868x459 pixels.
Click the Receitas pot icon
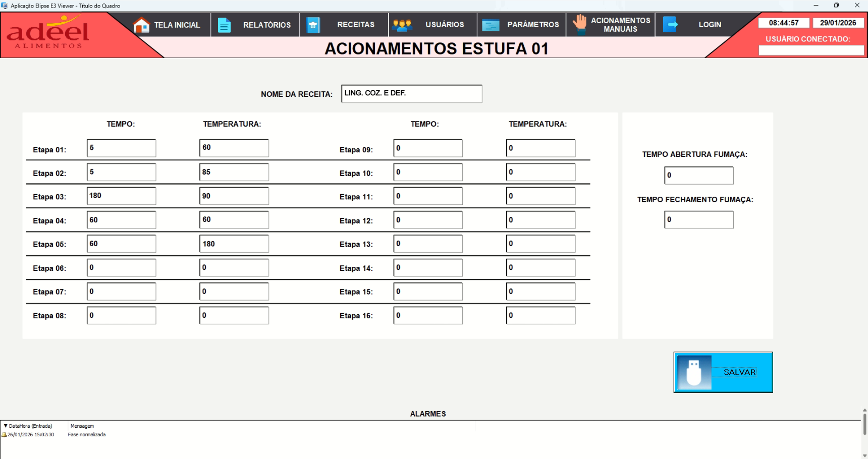click(313, 25)
